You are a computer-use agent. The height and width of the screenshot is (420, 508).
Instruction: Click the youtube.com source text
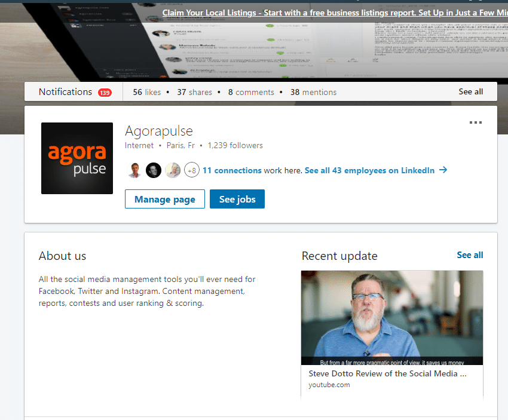click(329, 385)
